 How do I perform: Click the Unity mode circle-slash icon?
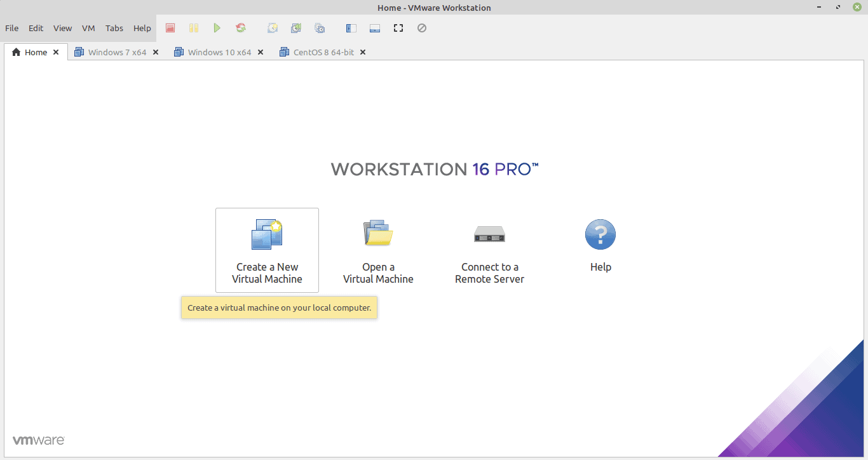click(422, 28)
